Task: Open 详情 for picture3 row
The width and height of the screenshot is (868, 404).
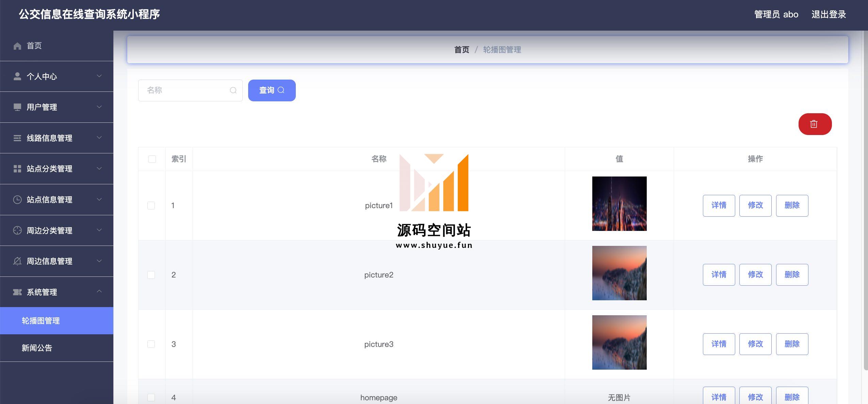Action: [x=719, y=344]
